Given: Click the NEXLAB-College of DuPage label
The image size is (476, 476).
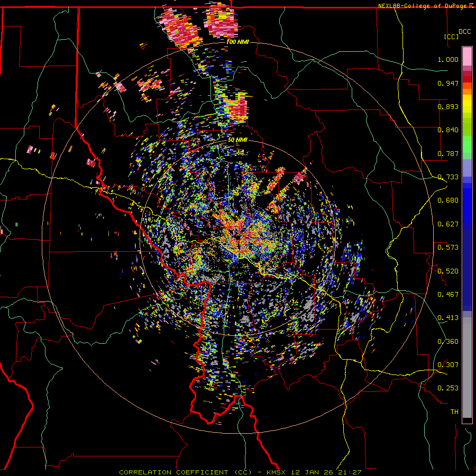Looking at the screenshot, I should click(x=422, y=6).
